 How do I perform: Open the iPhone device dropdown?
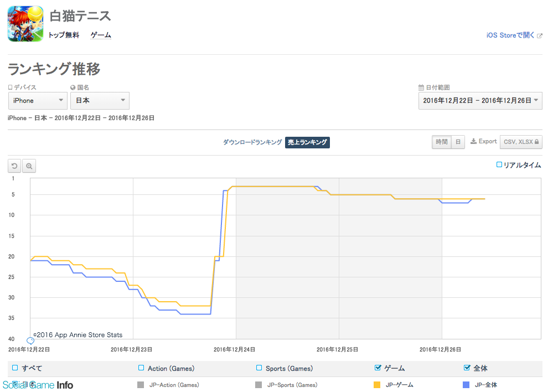click(x=38, y=101)
